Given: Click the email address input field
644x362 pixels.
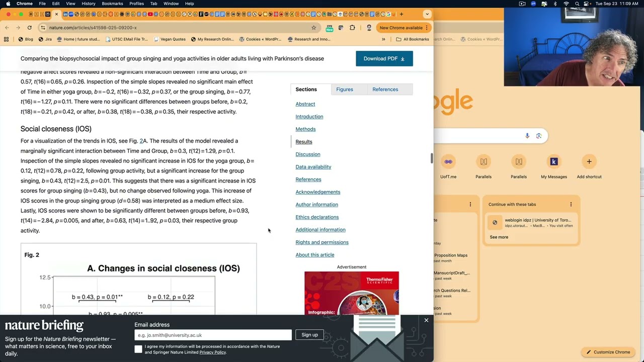Looking at the screenshot, I should point(213,335).
